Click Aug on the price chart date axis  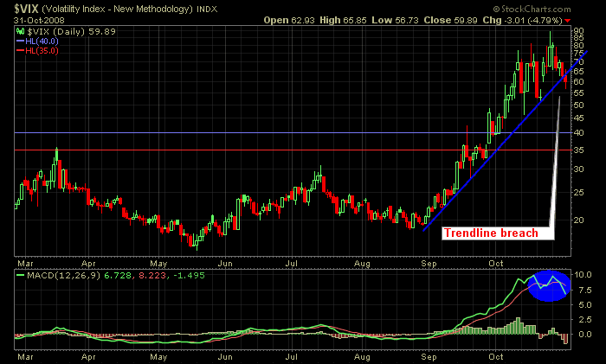[362, 263]
